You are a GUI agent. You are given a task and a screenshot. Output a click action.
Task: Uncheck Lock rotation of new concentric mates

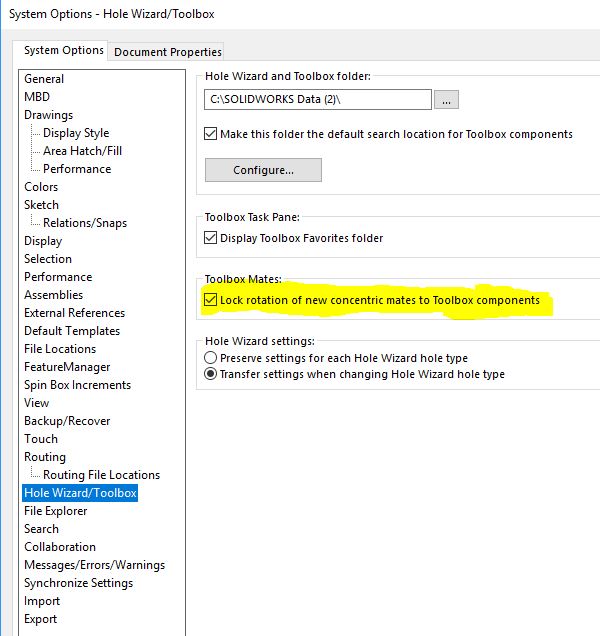[211, 300]
